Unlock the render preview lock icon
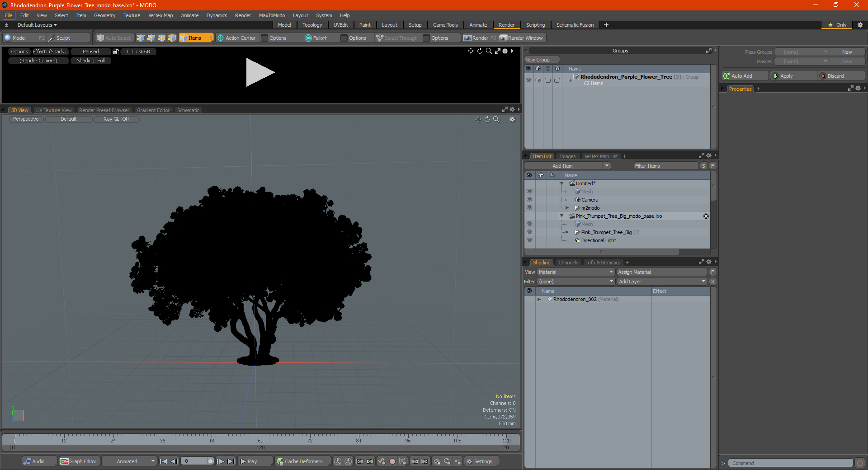Screen dimensions: 868x470 coord(116,52)
